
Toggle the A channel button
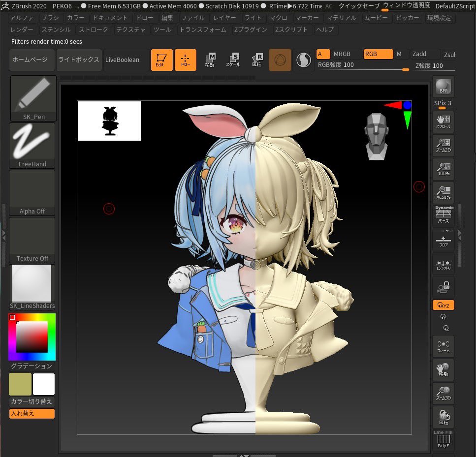coord(323,54)
